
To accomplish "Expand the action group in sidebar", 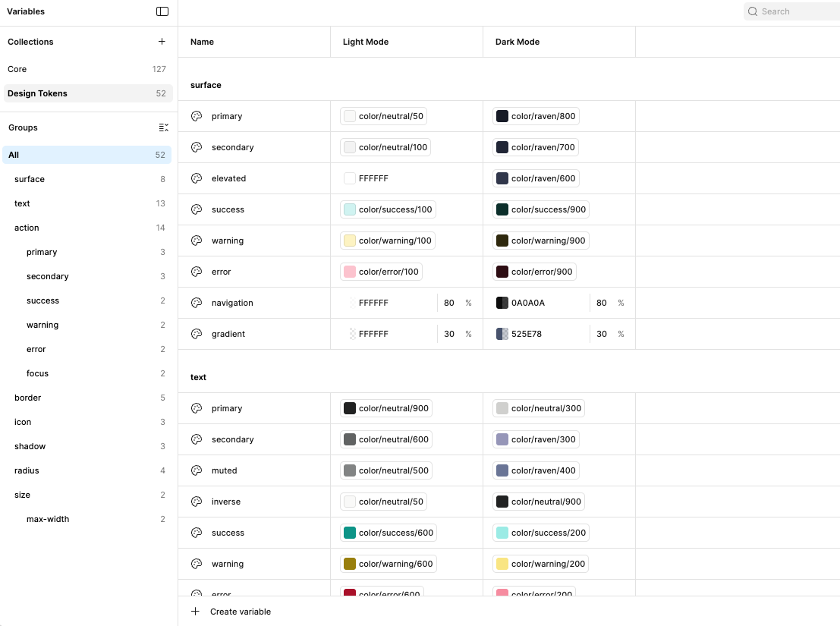I will click(x=27, y=228).
